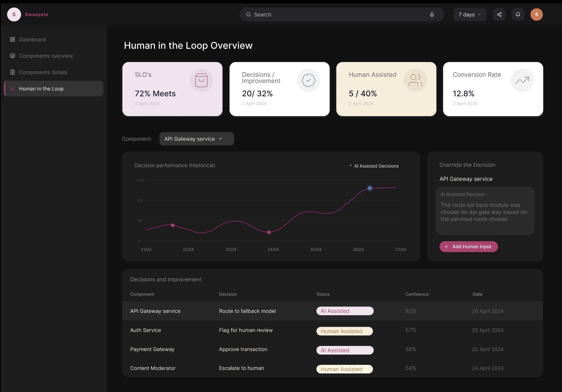Click the Human Assisted people icon
Viewport: 562px width, 392px height.
point(415,80)
